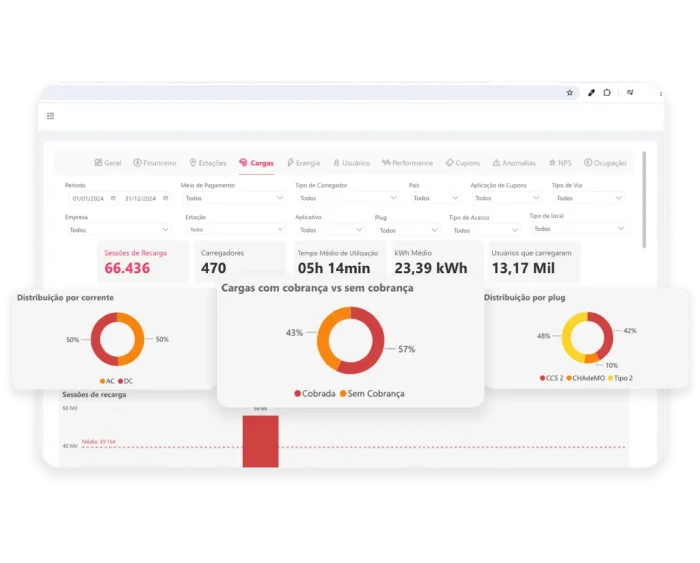Expand the Meio de Pagamento dropdown
This screenshot has height=563, width=700.
pos(233,198)
